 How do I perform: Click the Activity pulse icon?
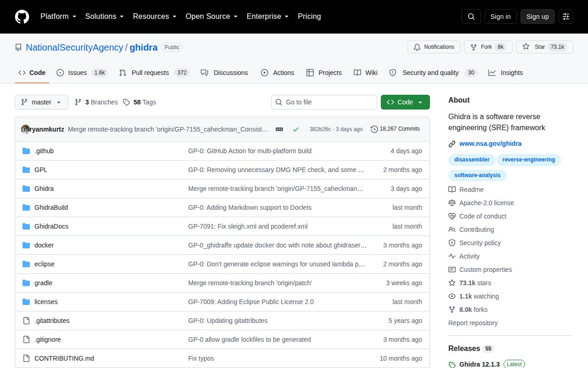pyautogui.click(x=452, y=256)
